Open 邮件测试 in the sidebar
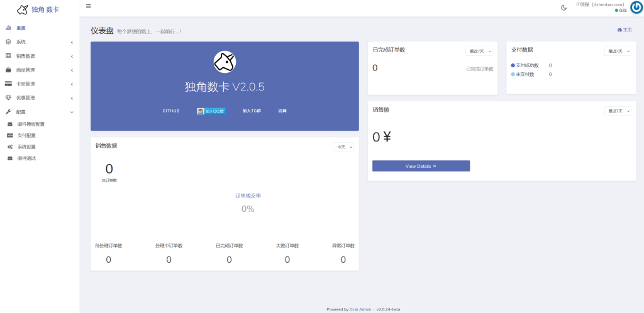644x313 pixels. [26, 158]
